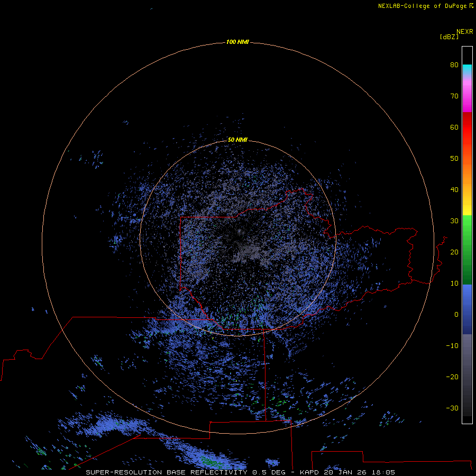The width and height of the screenshot is (476, 476).
Task: Click the Super-Resolution Base Reflectivity caption
Action: [186, 472]
